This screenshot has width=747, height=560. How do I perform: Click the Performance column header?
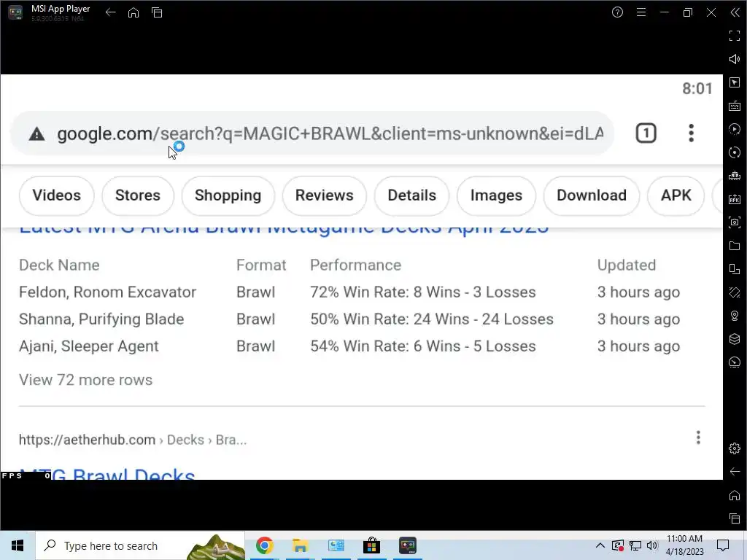(356, 265)
